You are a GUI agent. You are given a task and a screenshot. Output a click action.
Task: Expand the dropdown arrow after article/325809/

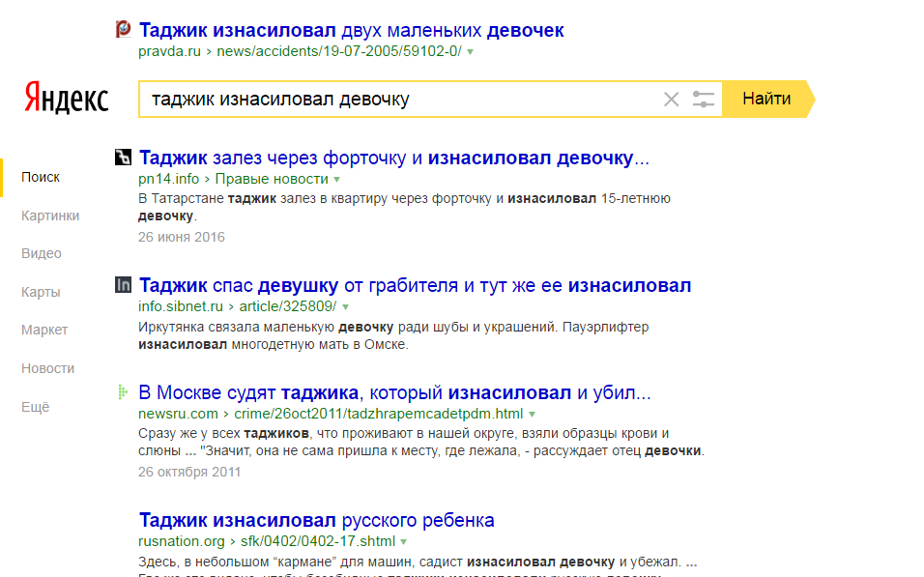(x=345, y=307)
